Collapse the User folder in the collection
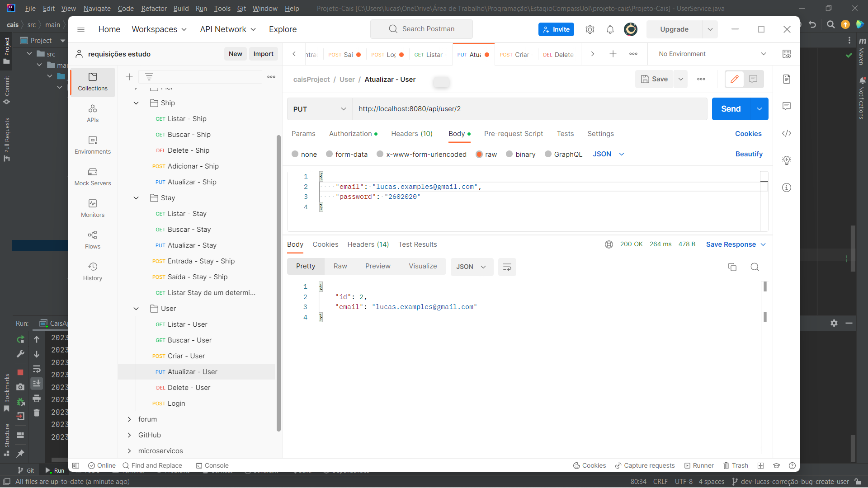Viewport: 868px width, 488px height. pos(136,309)
